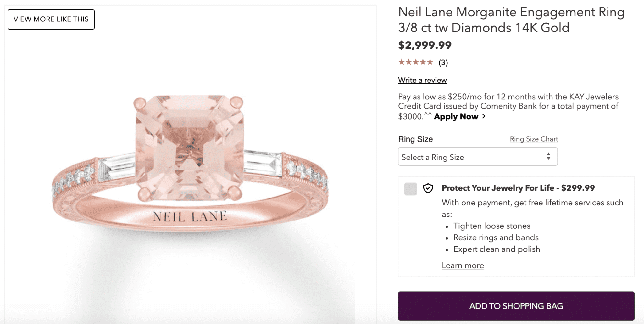Click the $2,999.99 price

click(425, 45)
